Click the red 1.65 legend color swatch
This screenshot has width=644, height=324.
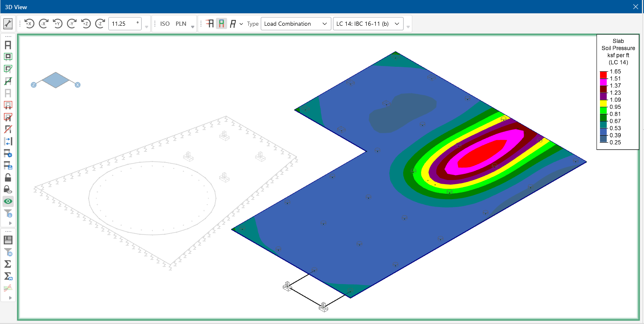[603, 75]
